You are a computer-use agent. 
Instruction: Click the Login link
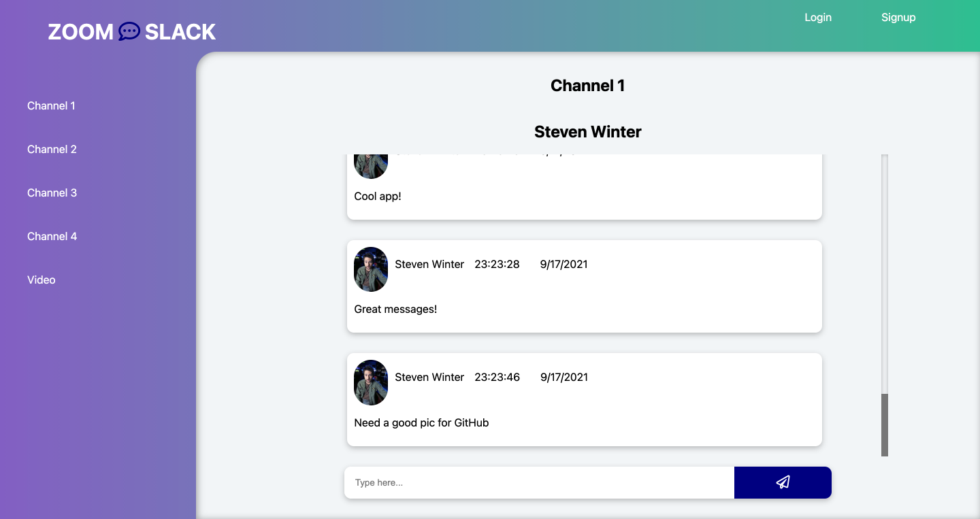(818, 18)
